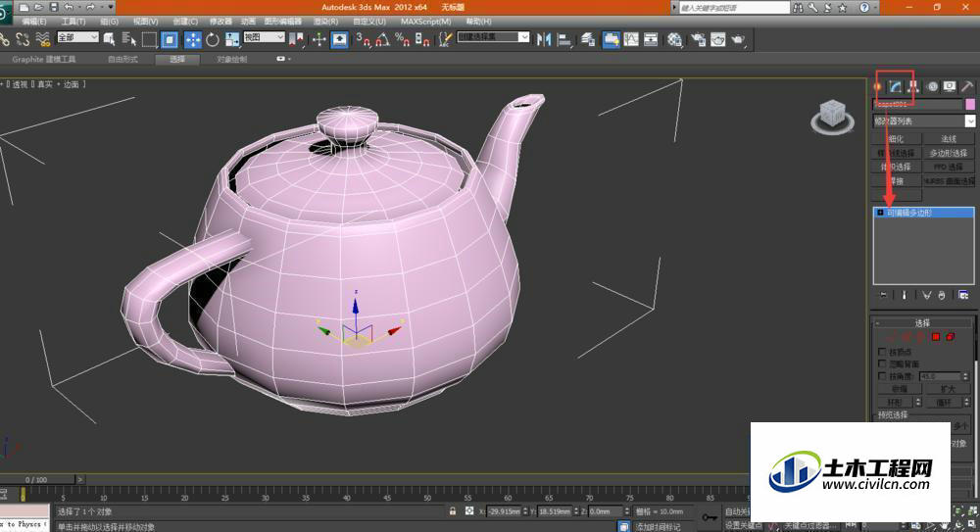Open the Utilities hammer panel tab
980x532 pixels.
(x=967, y=86)
